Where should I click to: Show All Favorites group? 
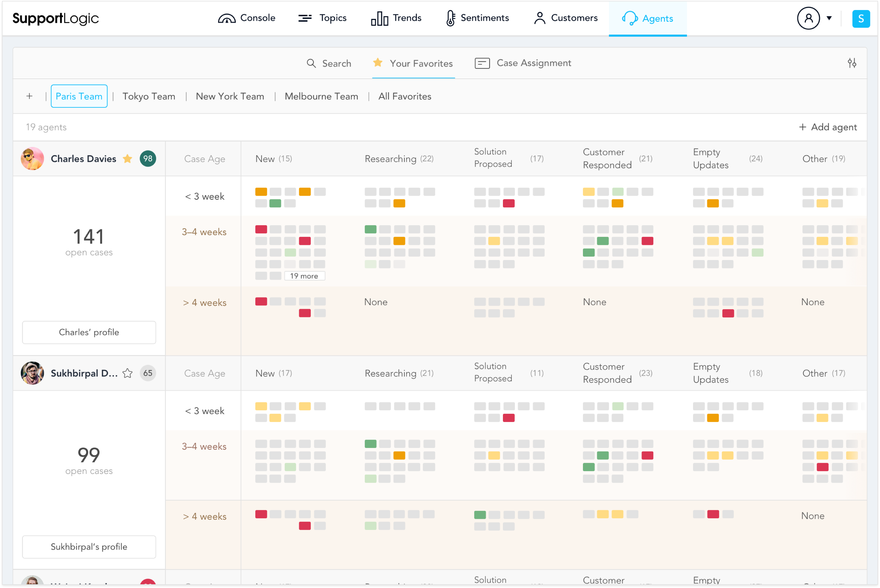(405, 96)
